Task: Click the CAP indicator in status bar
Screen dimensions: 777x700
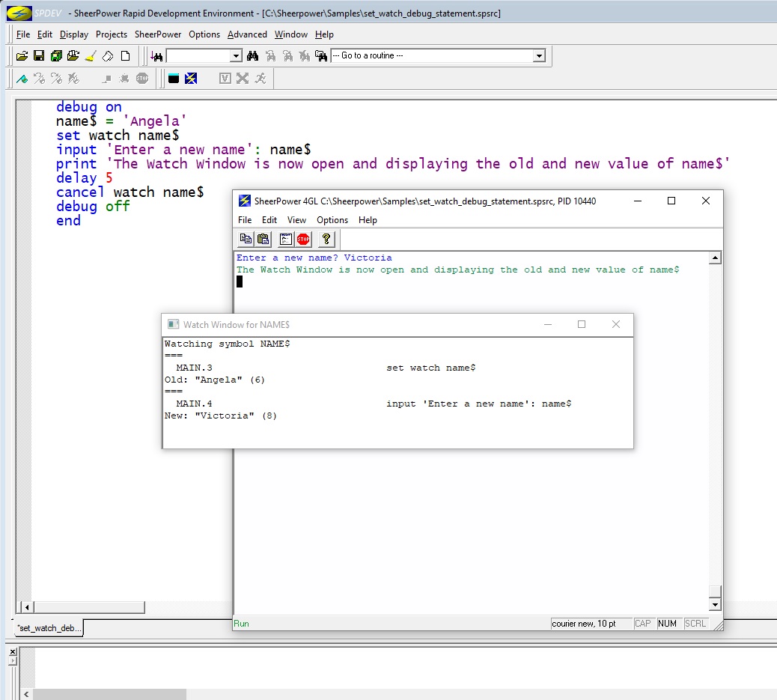Action: (x=643, y=624)
